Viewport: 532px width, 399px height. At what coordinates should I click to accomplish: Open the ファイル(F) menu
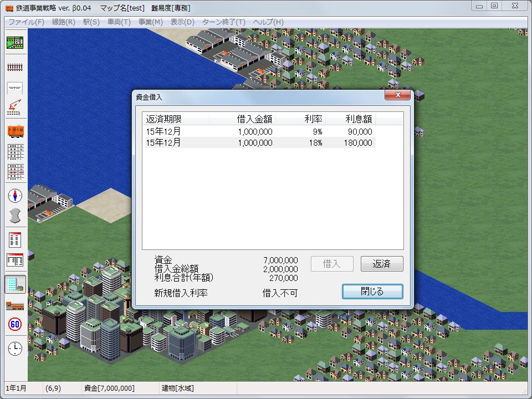point(26,22)
